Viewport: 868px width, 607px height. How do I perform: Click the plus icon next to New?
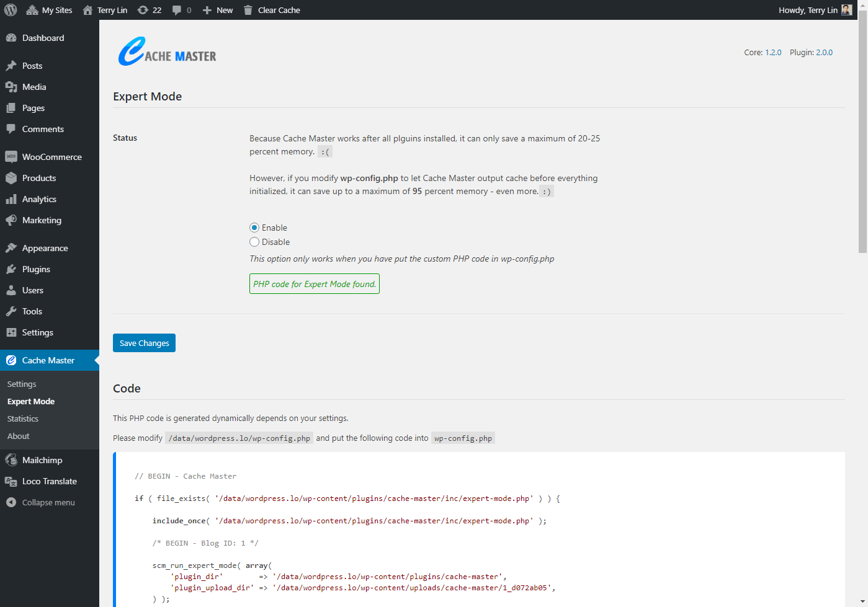point(207,10)
